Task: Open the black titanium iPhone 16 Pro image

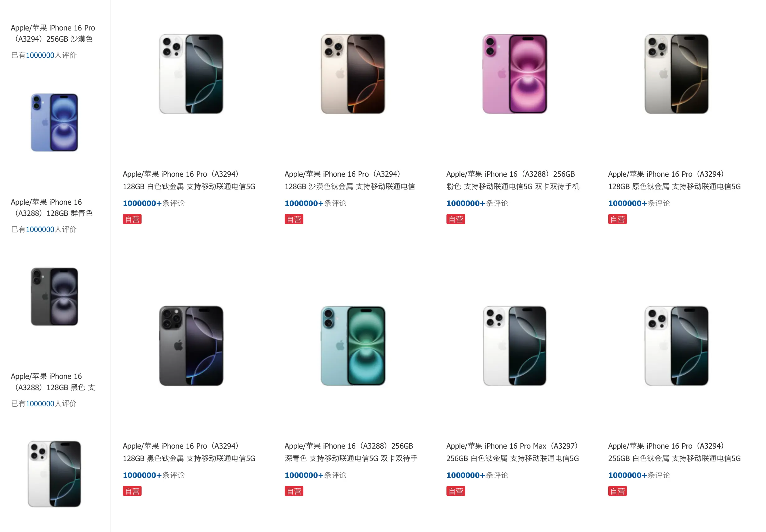Action: [191, 346]
